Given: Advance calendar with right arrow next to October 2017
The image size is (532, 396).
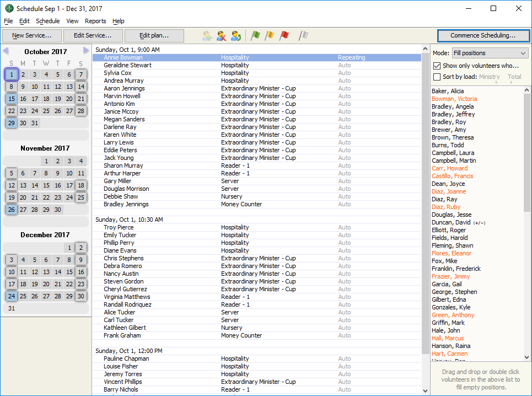Looking at the screenshot, I should pyautogui.click(x=86, y=51).
